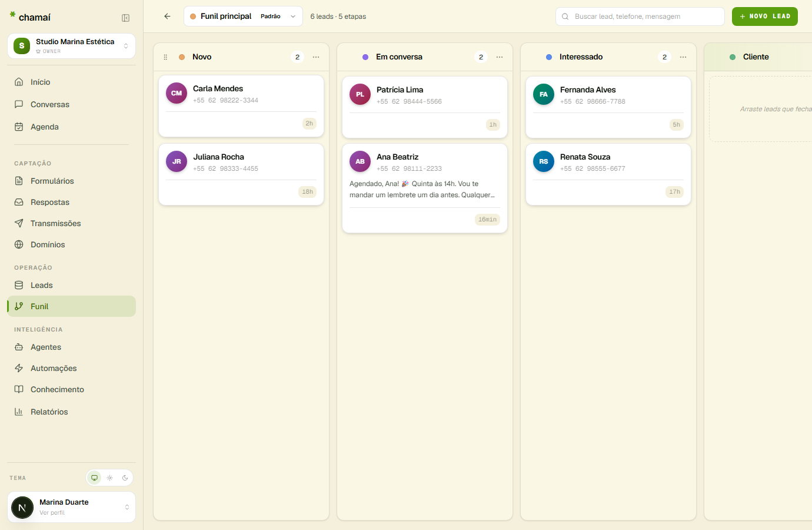Click the Novo column orange color dot
Viewport: 812px width, 530px height.
(182, 57)
